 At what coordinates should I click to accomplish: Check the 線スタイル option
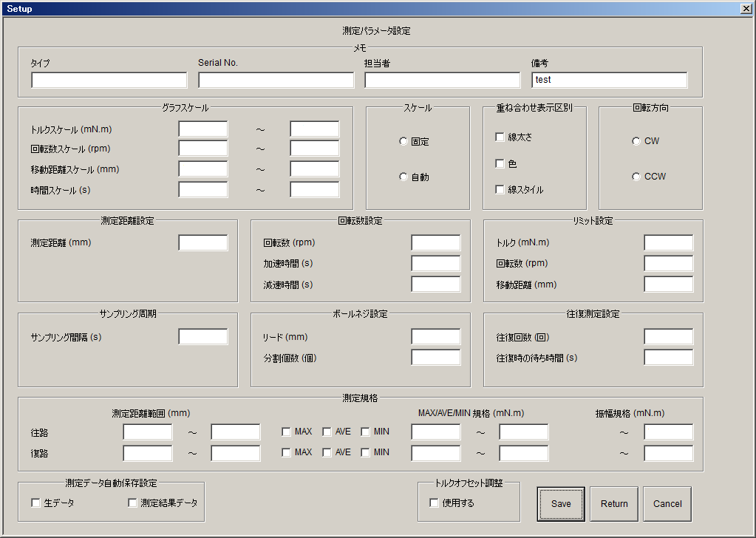500,190
